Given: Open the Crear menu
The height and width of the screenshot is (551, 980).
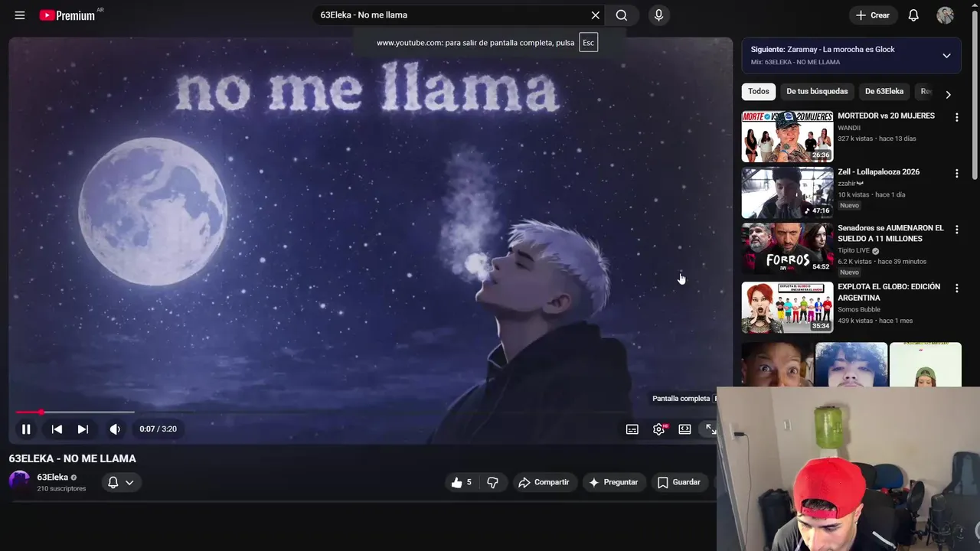Looking at the screenshot, I should pos(873,15).
